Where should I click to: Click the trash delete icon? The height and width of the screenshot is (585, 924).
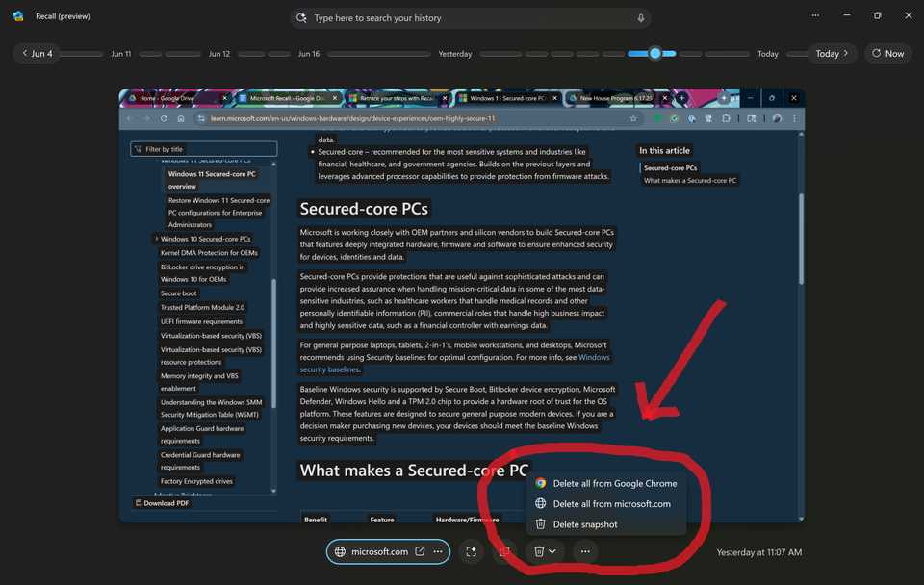[x=538, y=551]
